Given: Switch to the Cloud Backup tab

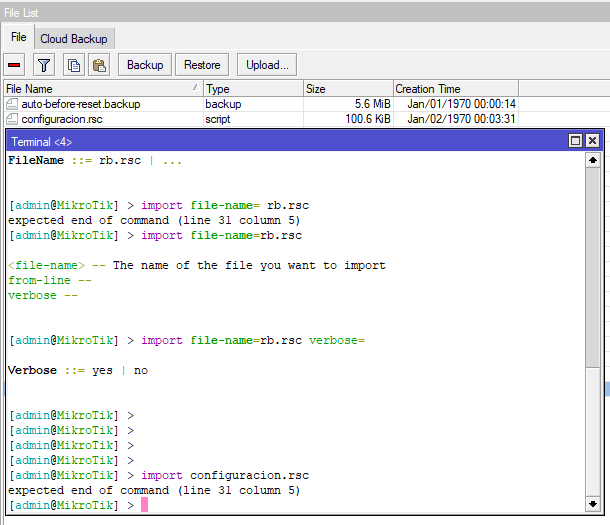Looking at the screenshot, I should 74,39.
